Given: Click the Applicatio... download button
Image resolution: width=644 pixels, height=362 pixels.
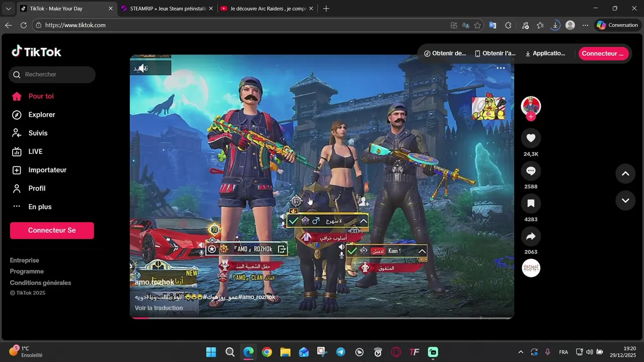Looking at the screenshot, I should 545,53.
